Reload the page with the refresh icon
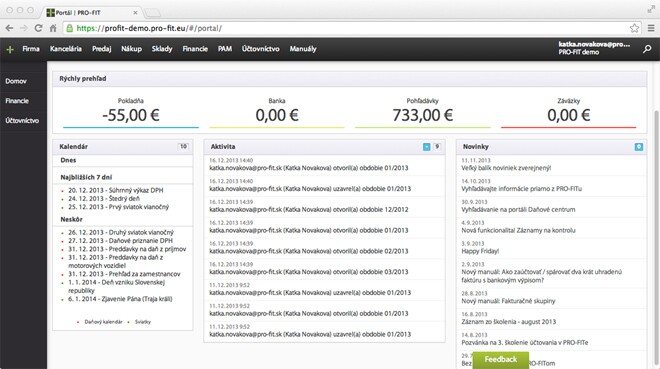 click(x=38, y=28)
